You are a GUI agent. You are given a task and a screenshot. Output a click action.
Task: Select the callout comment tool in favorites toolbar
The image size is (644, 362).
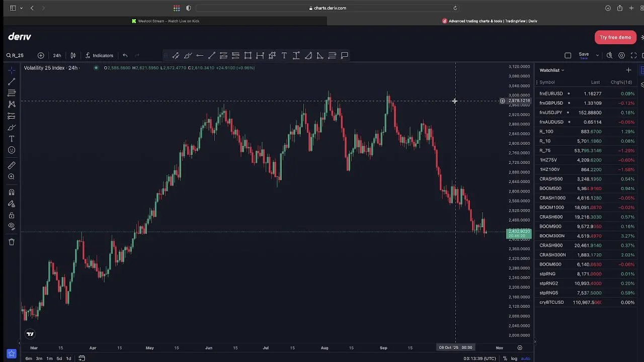point(345,55)
